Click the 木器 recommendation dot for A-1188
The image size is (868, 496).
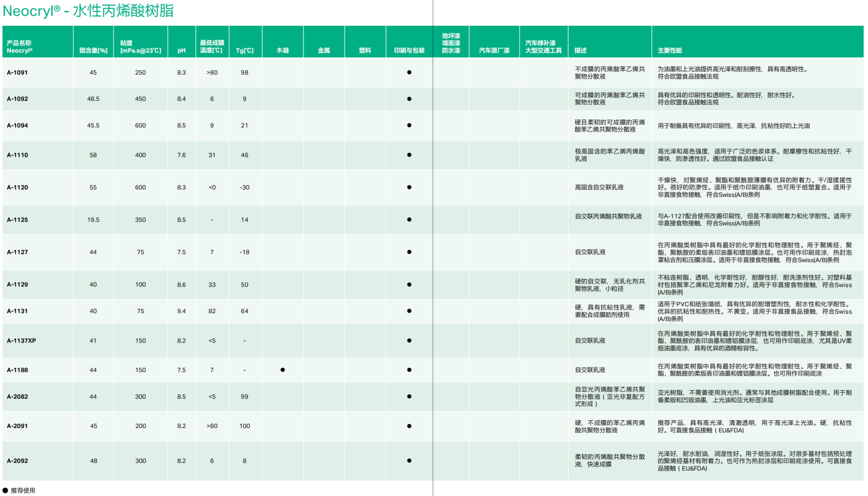[x=283, y=370]
